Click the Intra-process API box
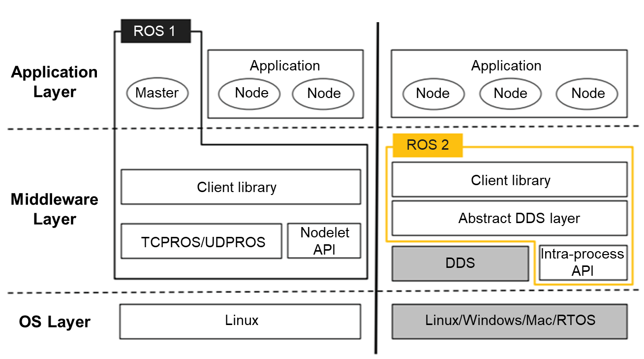The width and height of the screenshot is (644, 359). [583, 262]
